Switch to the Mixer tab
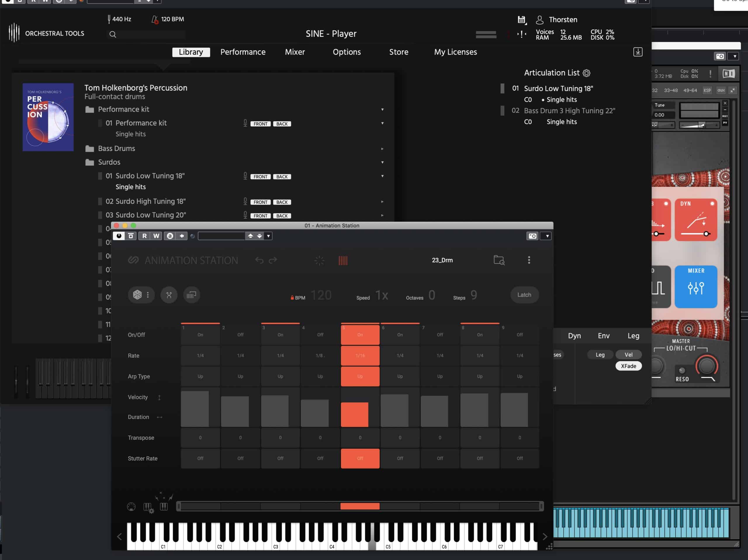This screenshot has height=560, width=748. 295,52
